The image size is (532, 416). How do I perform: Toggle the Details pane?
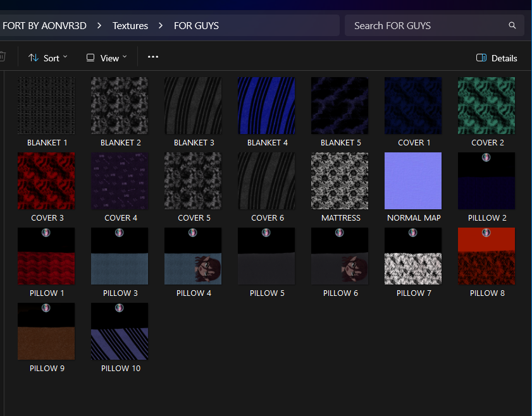pyautogui.click(x=497, y=58)
